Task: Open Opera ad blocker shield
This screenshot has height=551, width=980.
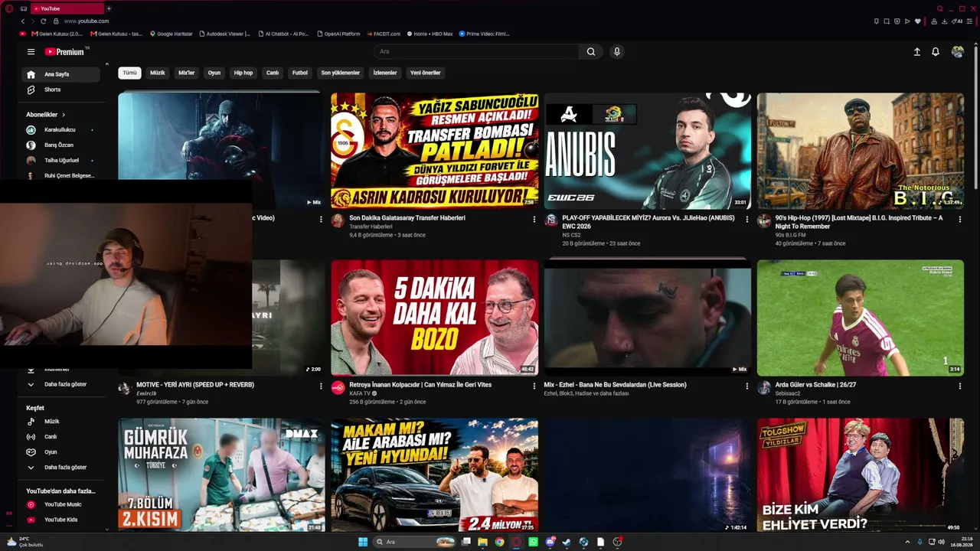Action: [x=897, y=21]
